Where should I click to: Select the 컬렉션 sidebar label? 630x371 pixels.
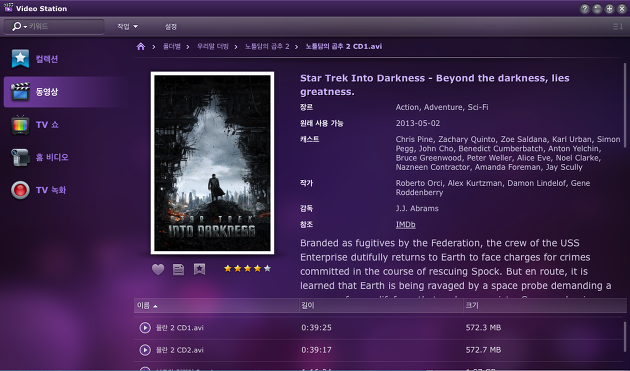pyautogui.click(x=47, y=59)
